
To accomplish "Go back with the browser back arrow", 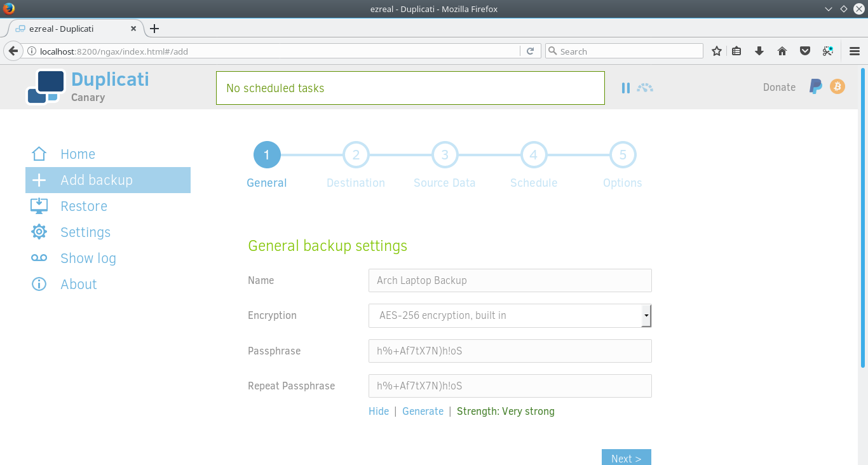I will [x=13, y=51].
